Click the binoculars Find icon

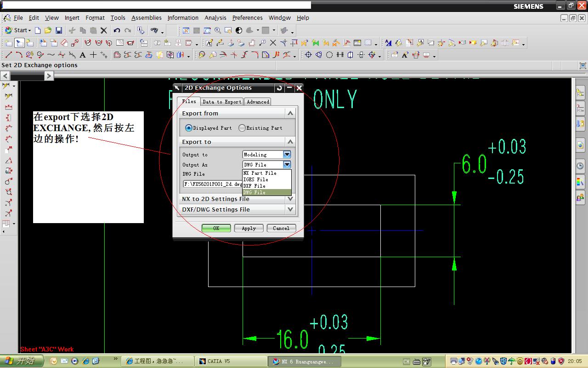pos(154,30)
